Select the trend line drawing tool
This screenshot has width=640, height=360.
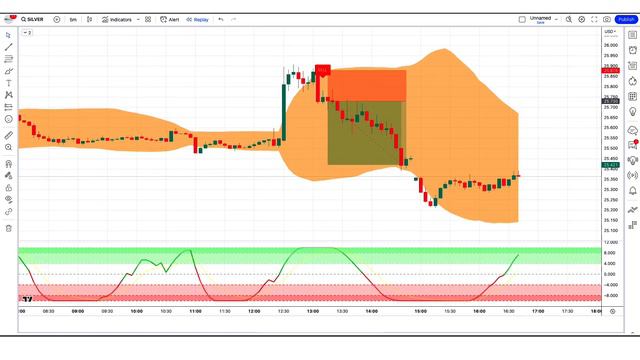click(x=9, y=47)
